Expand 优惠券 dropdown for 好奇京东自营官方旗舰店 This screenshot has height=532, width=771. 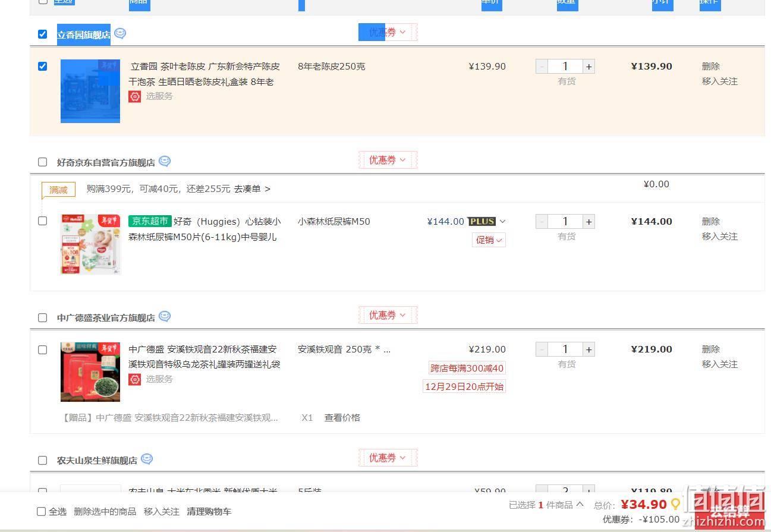[x=388, y=160]
